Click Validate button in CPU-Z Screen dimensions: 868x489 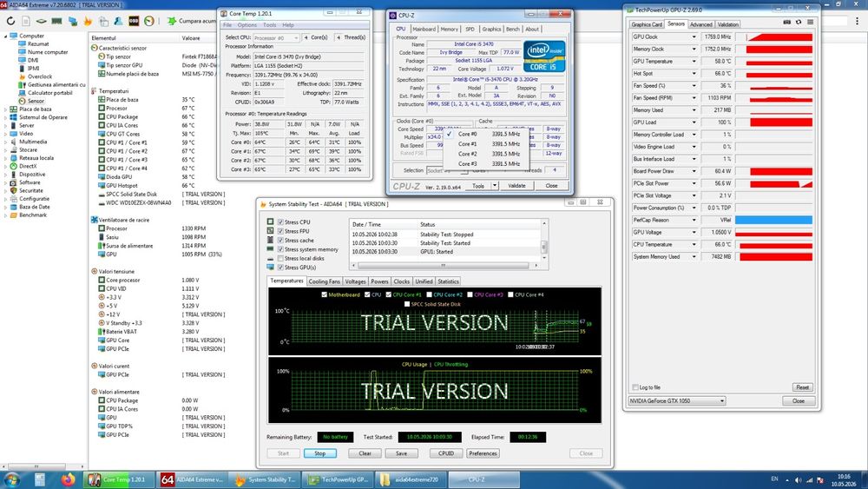click(x=516, y=186)
